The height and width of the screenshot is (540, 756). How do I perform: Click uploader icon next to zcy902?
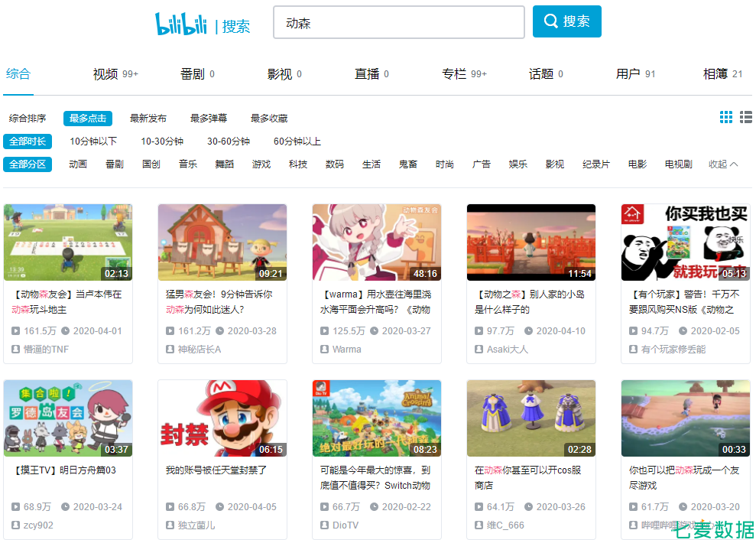(15, 525)
